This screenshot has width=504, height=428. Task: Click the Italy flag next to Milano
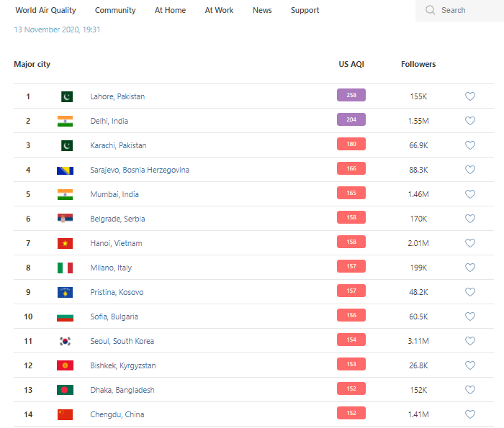tap(66, 268)
